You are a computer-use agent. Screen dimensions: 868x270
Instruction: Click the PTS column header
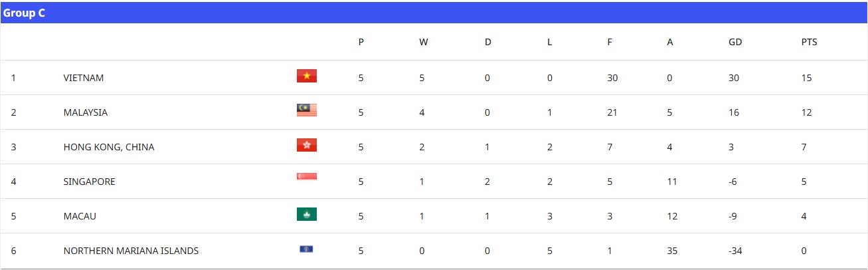809,42
